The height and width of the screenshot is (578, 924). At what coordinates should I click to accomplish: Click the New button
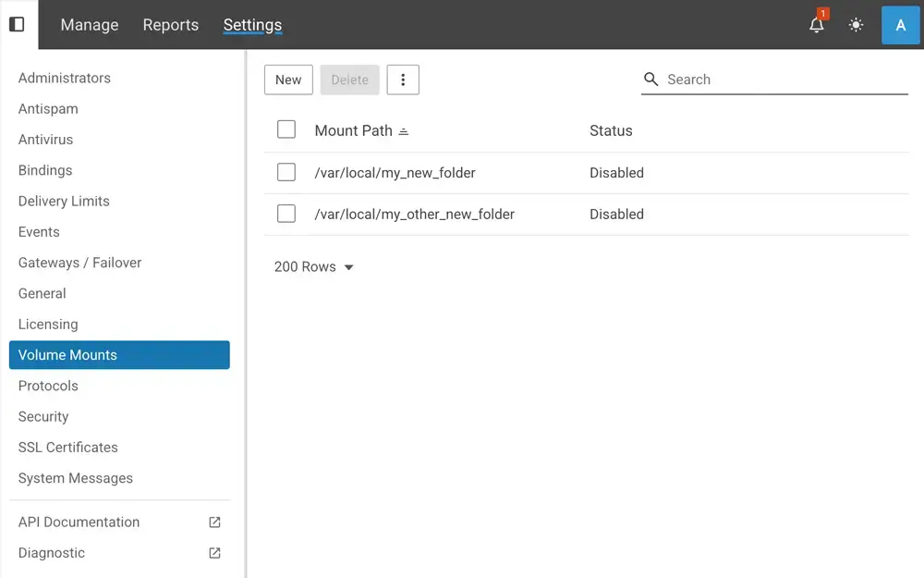(287, 80)
